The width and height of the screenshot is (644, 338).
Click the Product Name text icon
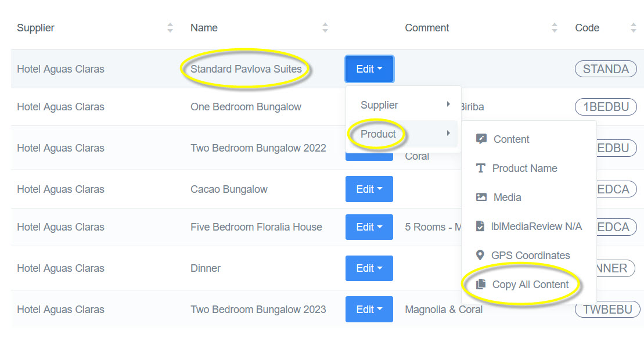[480, 168]
